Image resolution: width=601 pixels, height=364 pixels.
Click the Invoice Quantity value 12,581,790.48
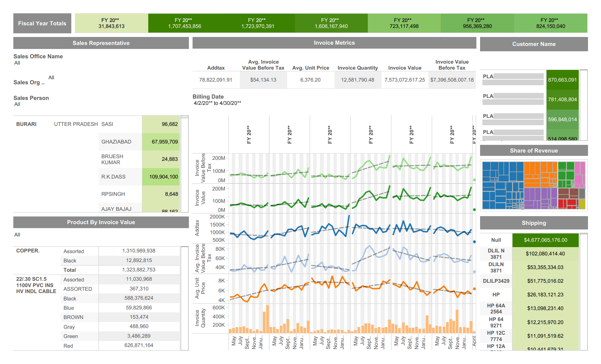click(357, 80)
